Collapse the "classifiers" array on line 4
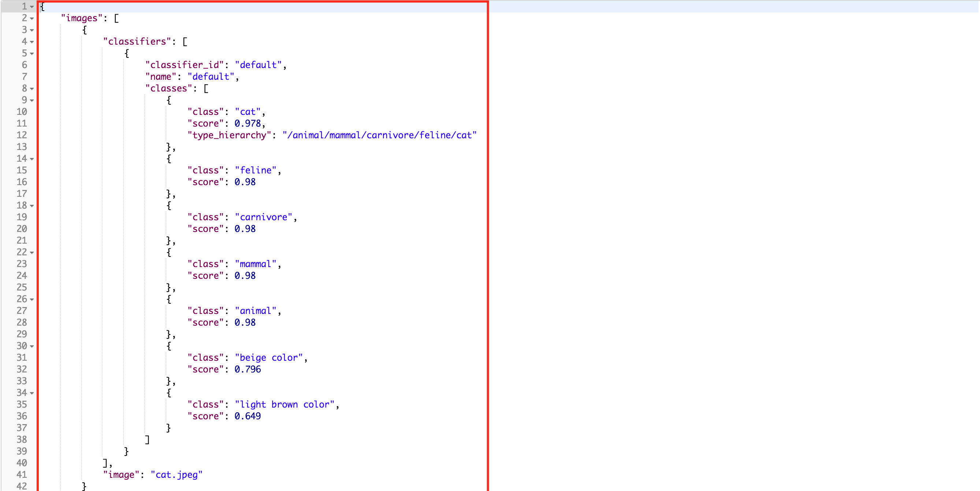 [x=32, y=42]
